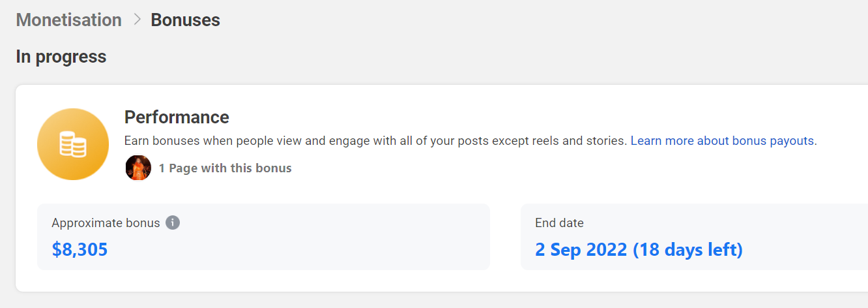Screen dimensions: 868x308
Task: Click the In progress section heading
Action: pyautogui.click(x=61, y=57)
